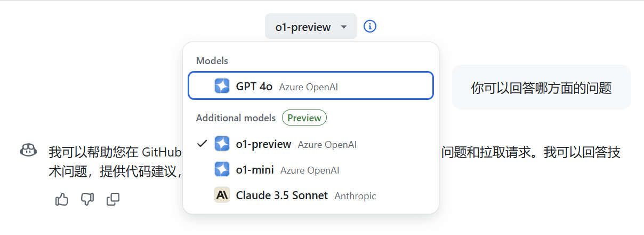Click the Additional models heading

coord(236,117)
